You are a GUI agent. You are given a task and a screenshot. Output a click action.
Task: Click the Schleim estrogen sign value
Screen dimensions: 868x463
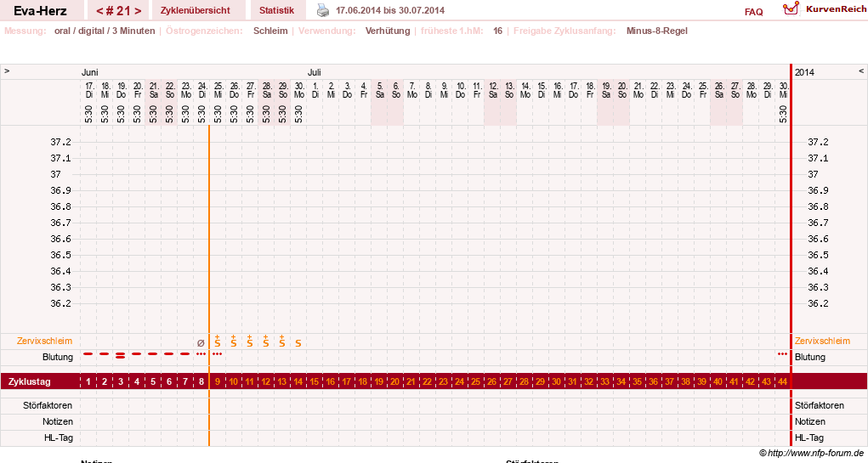tap(270, 31)
